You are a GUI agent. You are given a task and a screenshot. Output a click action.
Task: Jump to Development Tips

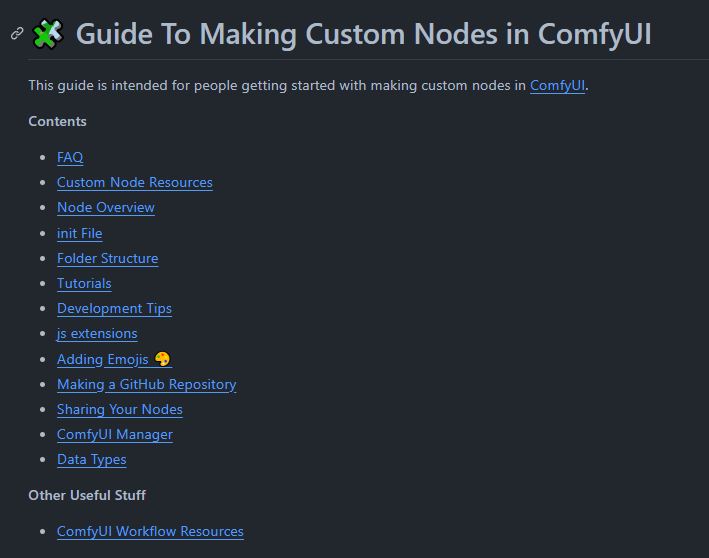(x=114, y=308)
